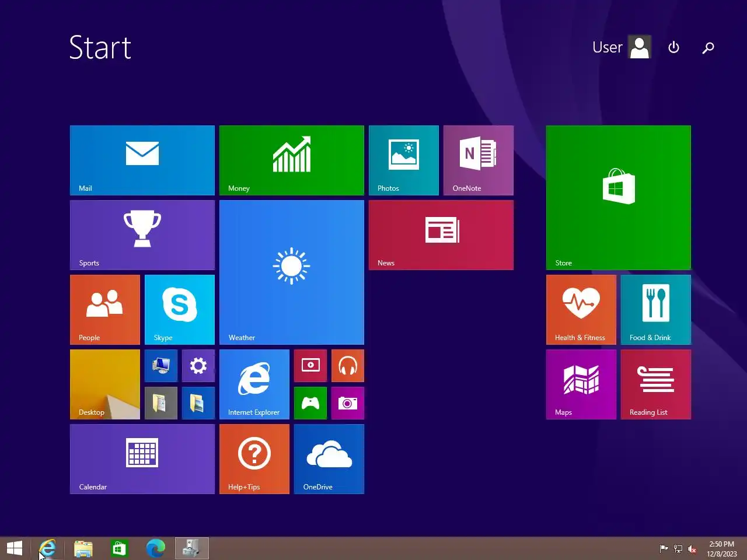The width and height of the screenshot is (747, 560).
Task: Open the Reading List tile
Action: 656,384
